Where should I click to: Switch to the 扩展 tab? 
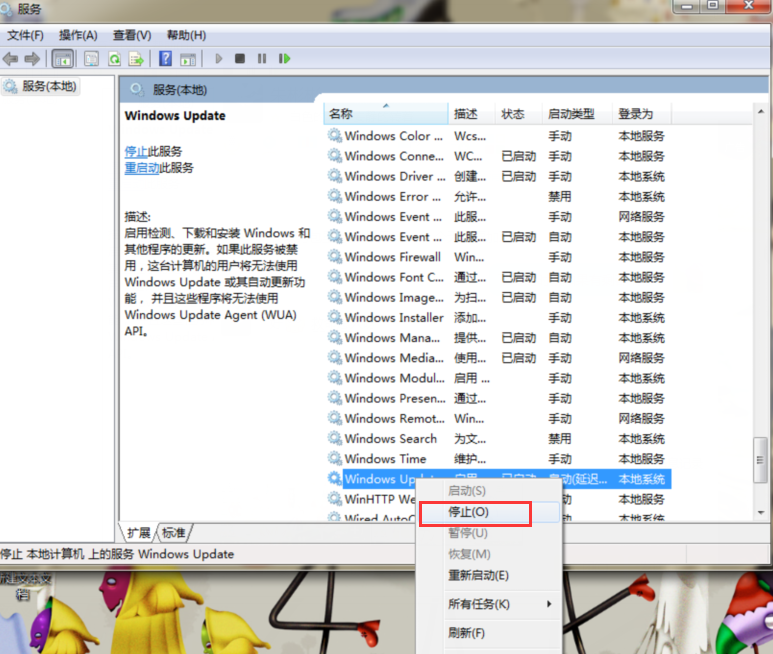point(139,533)
